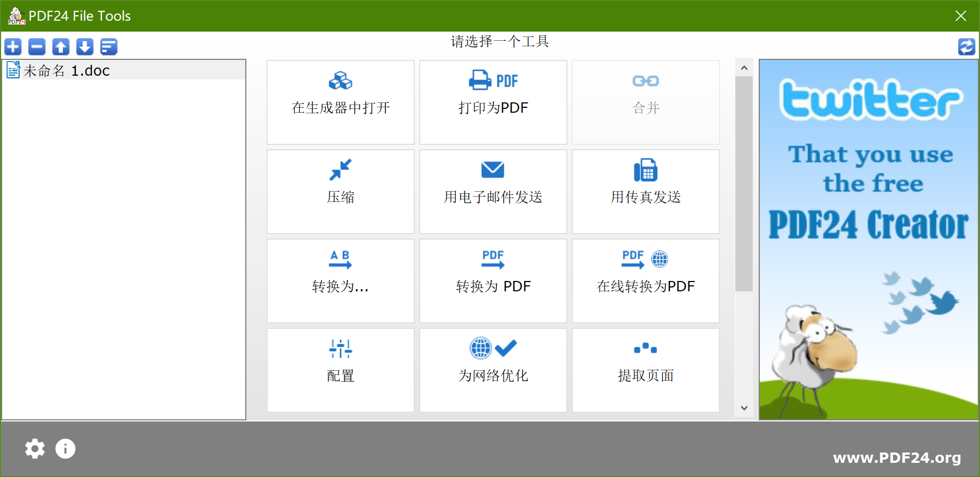Select the 压缩 compress tool
Viewport: 980px width, 477px height.
(x=341, y=192)
